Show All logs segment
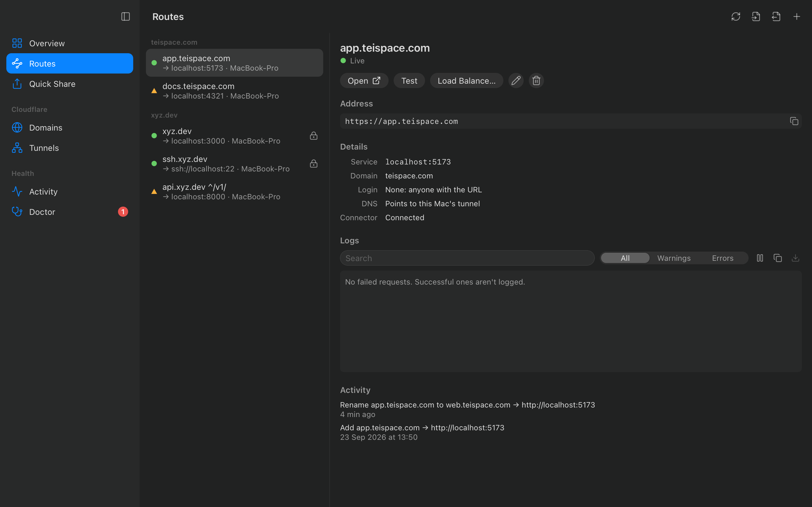 pyautogui.click(x=625, y=258)
